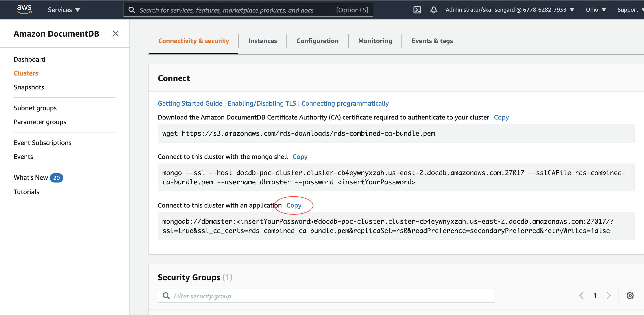Image resolution: width=644 pixels, height=315 pixels.
Task: Open the Getting Started Guide link
Action: tap(190, 103)
